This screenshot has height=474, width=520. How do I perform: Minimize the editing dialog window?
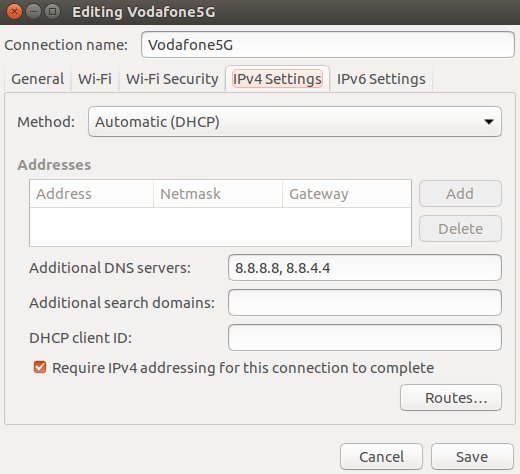click(33, 12)
